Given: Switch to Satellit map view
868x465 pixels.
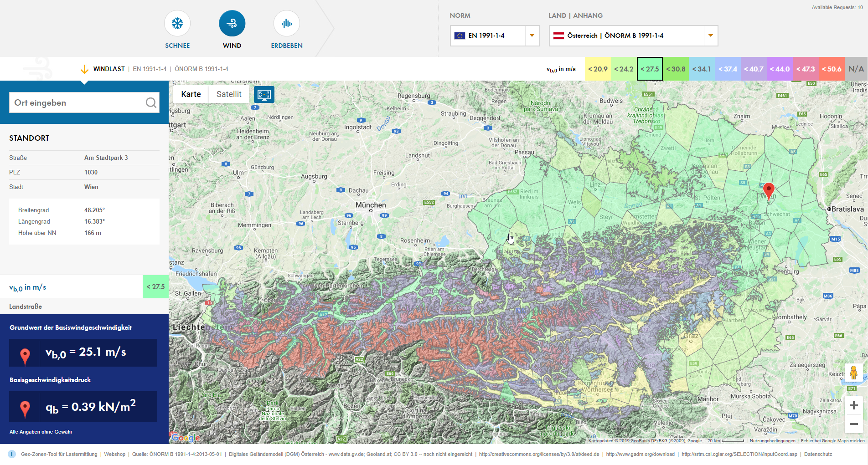Looking at the screenshot, I should 228,94.
